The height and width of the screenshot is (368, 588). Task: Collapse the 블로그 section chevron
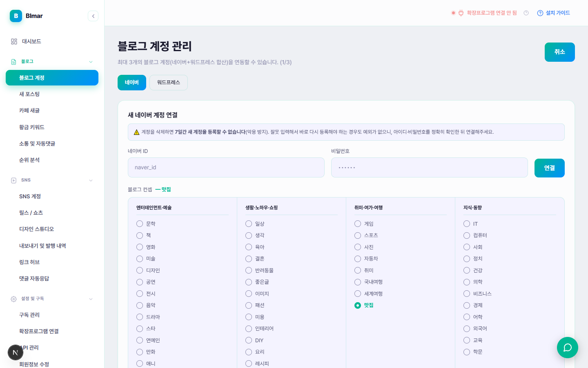(91, 62)
